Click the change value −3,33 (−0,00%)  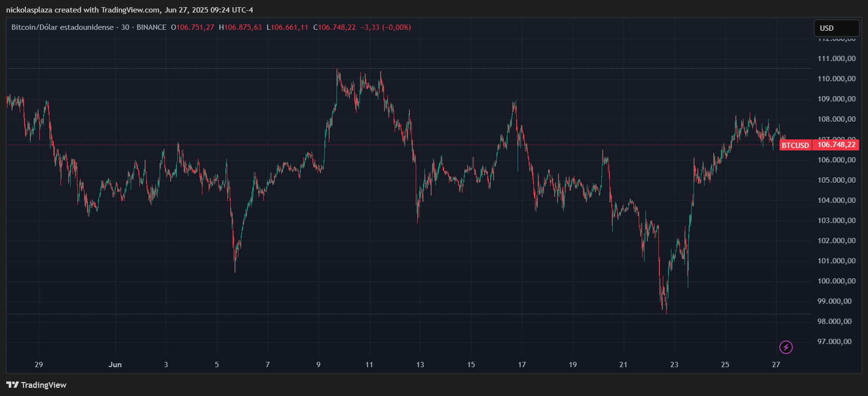385,27
